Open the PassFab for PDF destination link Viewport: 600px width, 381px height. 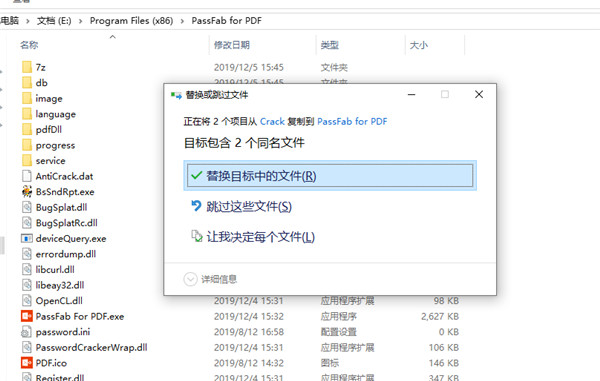(x=352, y=122)
